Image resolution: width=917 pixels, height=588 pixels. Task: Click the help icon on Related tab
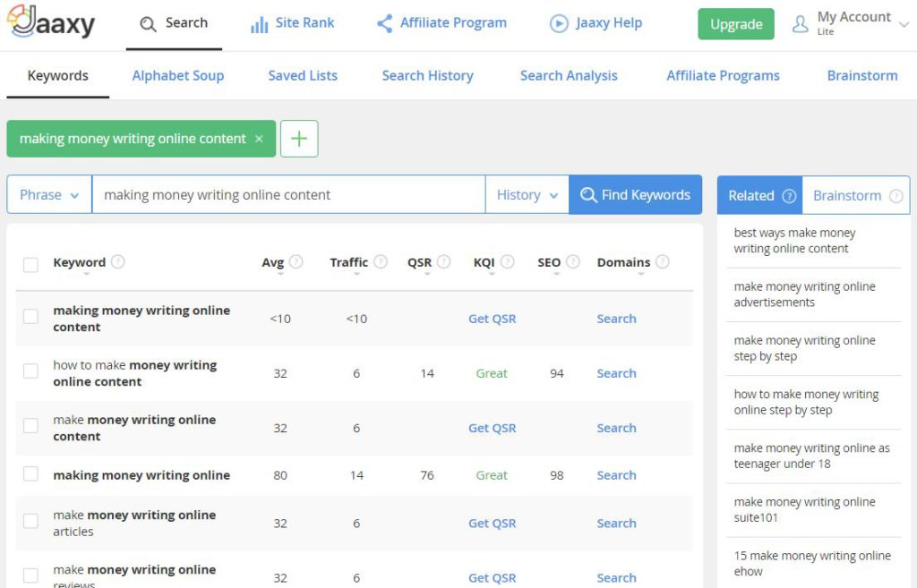coord(789,196)
